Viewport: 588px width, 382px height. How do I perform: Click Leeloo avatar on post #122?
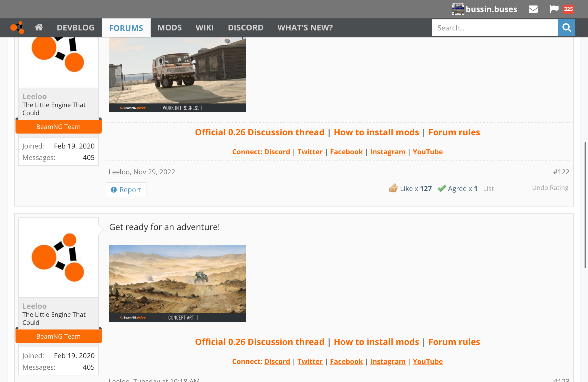59,62
